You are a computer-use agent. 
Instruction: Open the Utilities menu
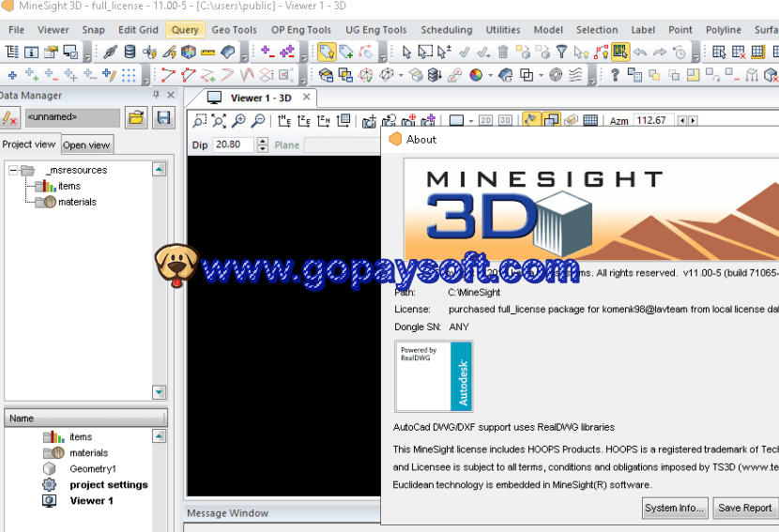pyautogui.click(x=503, y=30)
